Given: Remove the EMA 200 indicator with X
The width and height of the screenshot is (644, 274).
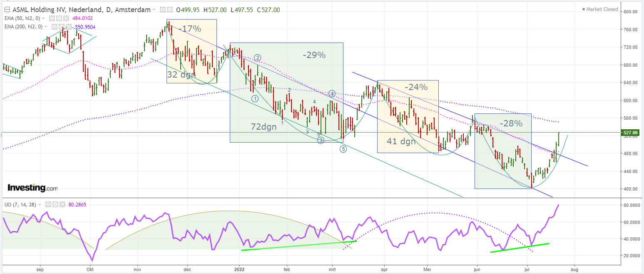Looking at the screenshot, I should pyautogui.click(x=68, y=27).
